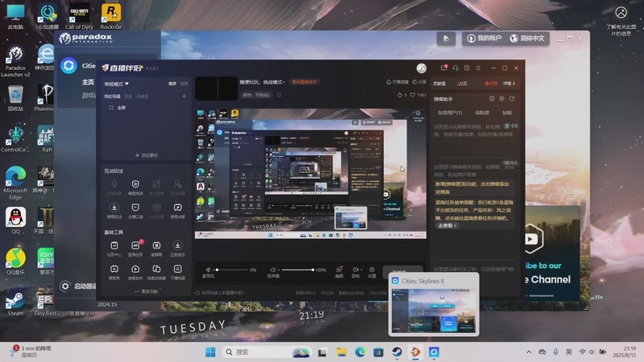This screenshot has width=644, height=362.
Task: Open Microsoft Store from the taskbar
Action: 378,352
